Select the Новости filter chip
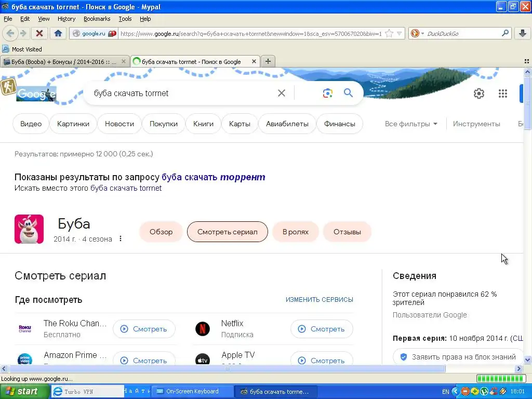The width and height of the screenshot is (532, 399). tap(119, 124)
